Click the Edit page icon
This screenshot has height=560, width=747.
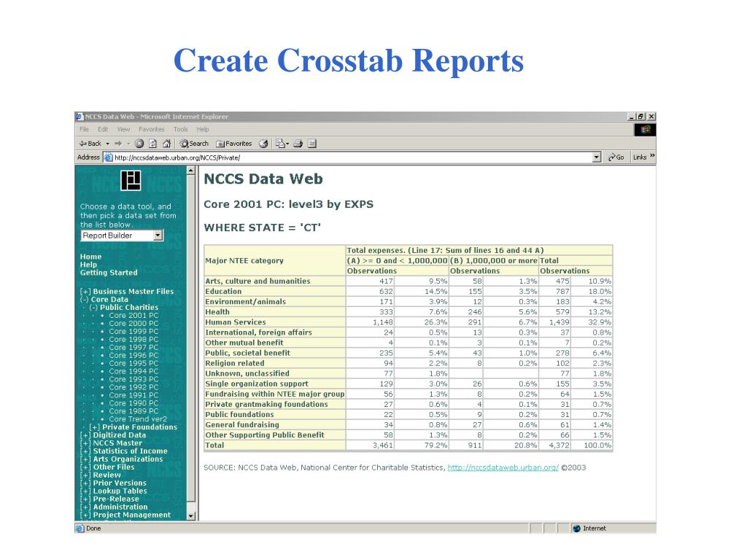coord(312,144)
